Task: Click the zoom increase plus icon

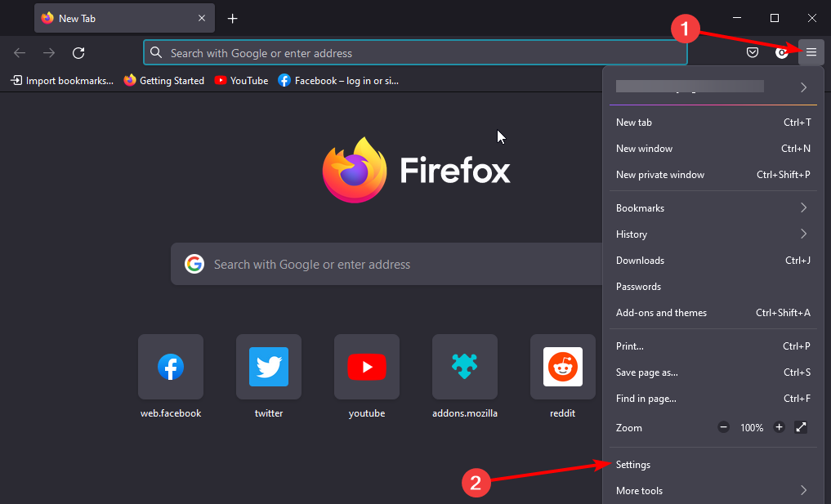Action: (779, 427)
